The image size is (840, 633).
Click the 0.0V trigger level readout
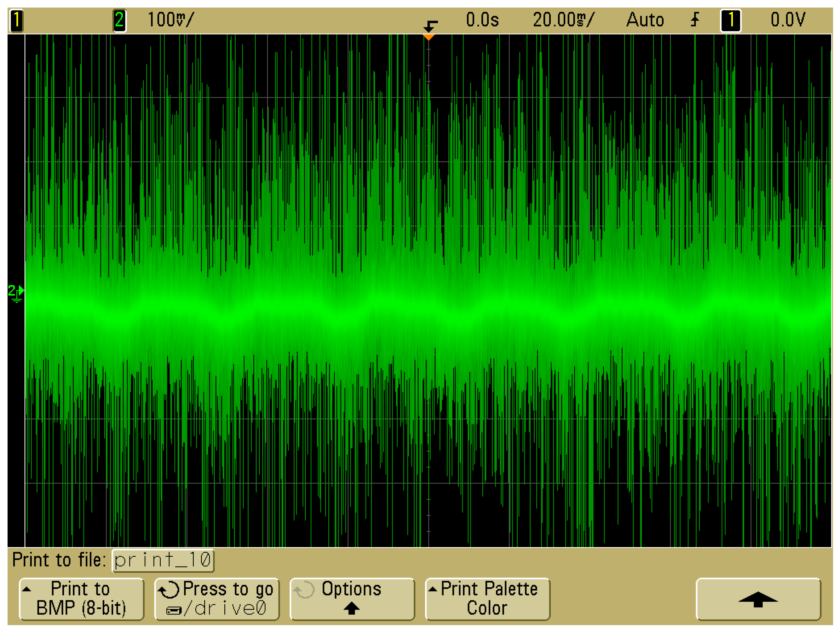(x=788, y=20)
